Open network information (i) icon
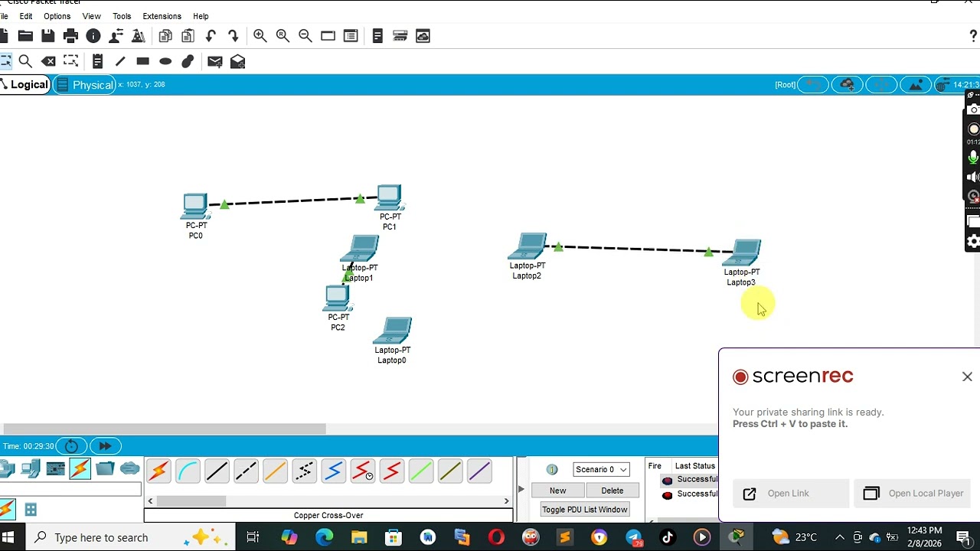The width and height of the screenshot is (980, 551). point(93,36)
